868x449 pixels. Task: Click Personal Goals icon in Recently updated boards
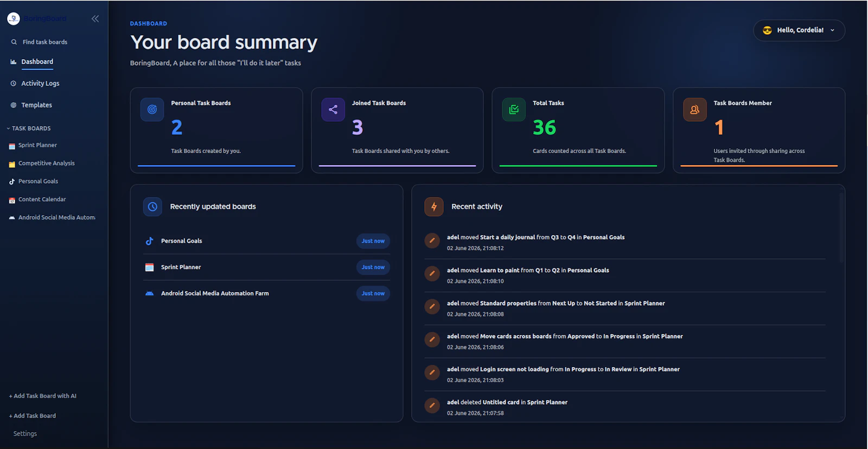[x=150, y=241]
